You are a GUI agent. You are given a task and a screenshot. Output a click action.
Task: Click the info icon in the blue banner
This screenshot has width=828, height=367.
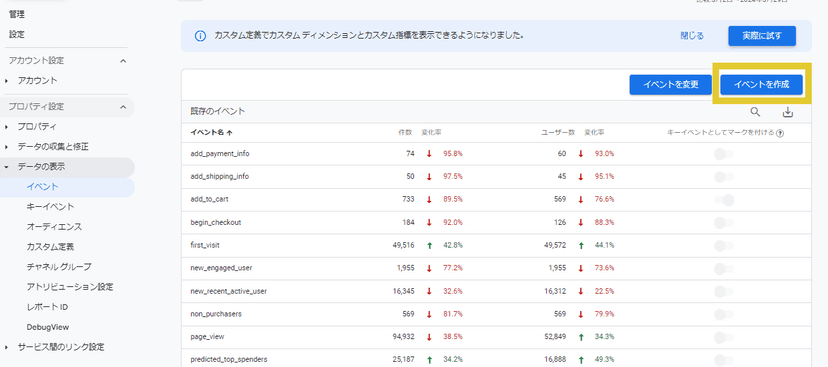(200, 36)
